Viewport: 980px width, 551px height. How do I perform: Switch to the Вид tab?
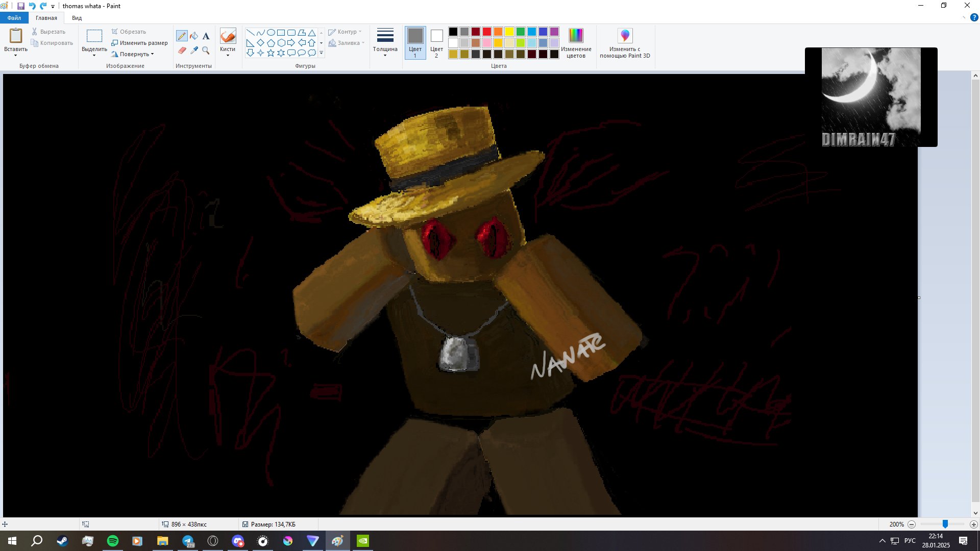pyautogui.click(x=77, y=18)
